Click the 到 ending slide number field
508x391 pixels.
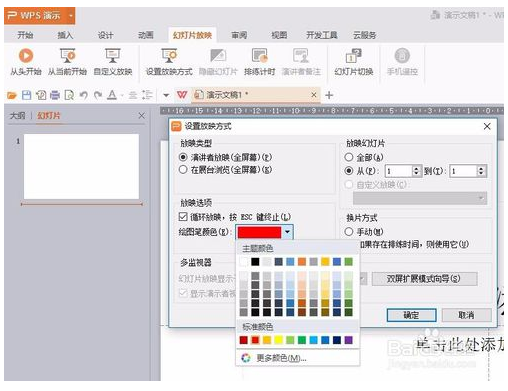[463, 171]
